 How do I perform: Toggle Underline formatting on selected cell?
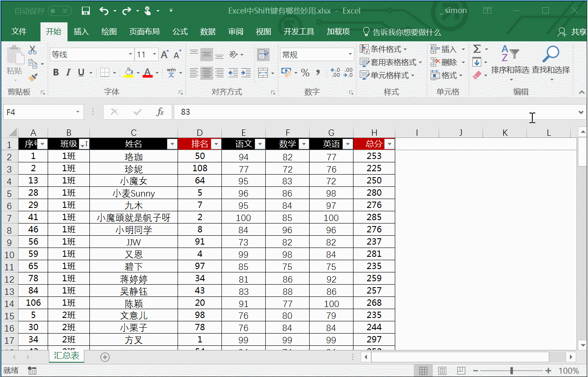click(80, 72)
